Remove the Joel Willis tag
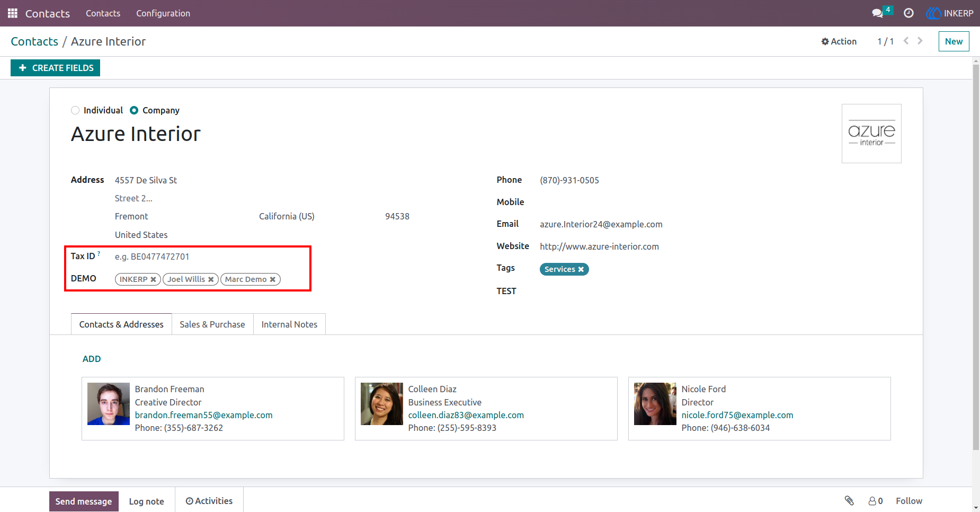Screen dimensions: 980x512 [211, 279]
